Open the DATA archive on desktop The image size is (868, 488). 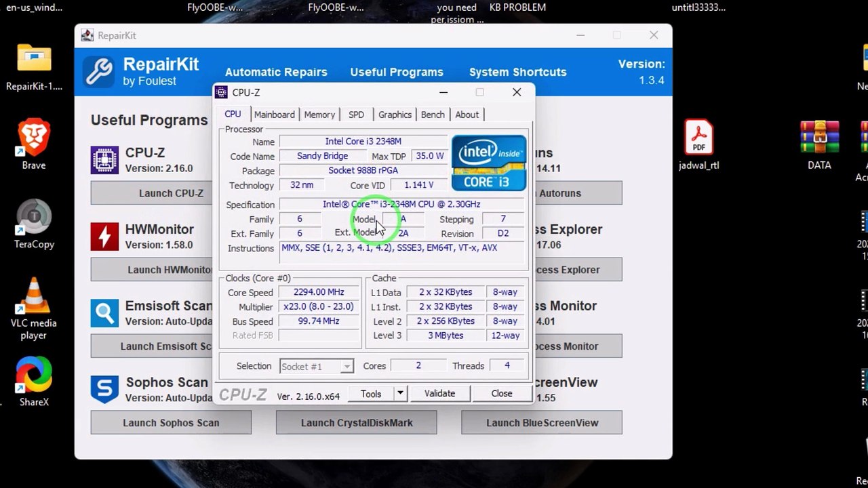pos(819,144)
